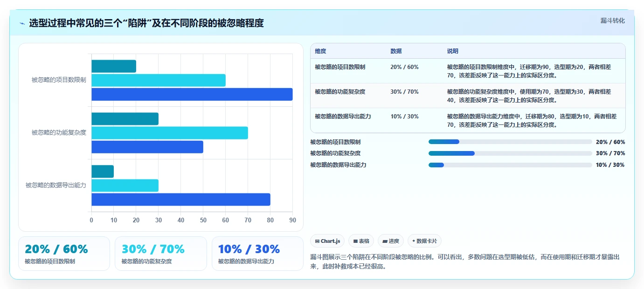644x289 pixels.
Task: Click the 70-value cyan bar for 功能复杂度
Action: [x=169, y=133]
